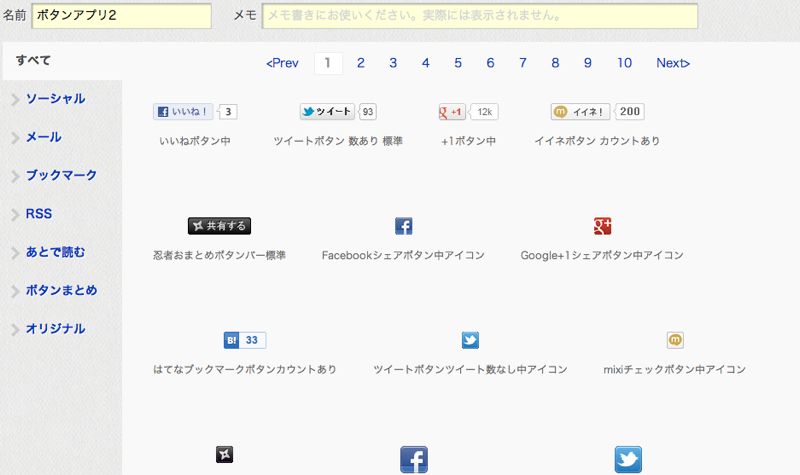Click the +1ボタン中 label
The height and width of the screenshot is (475, 800).
point(468,141)
